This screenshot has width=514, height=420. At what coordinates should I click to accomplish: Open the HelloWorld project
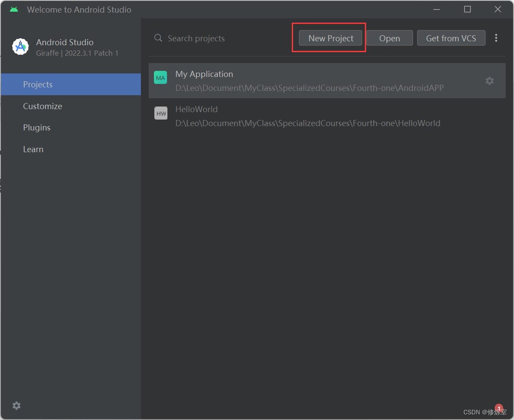pos(327,116)
